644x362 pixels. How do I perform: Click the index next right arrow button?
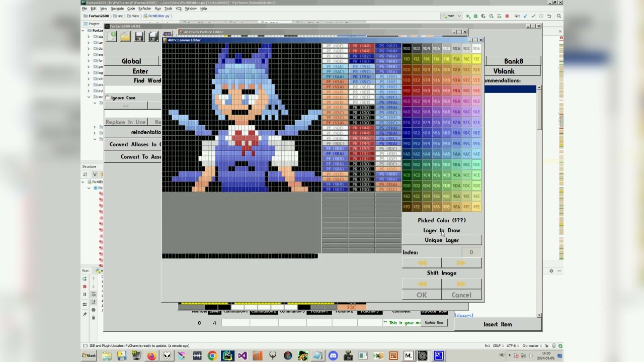point(461,263)
